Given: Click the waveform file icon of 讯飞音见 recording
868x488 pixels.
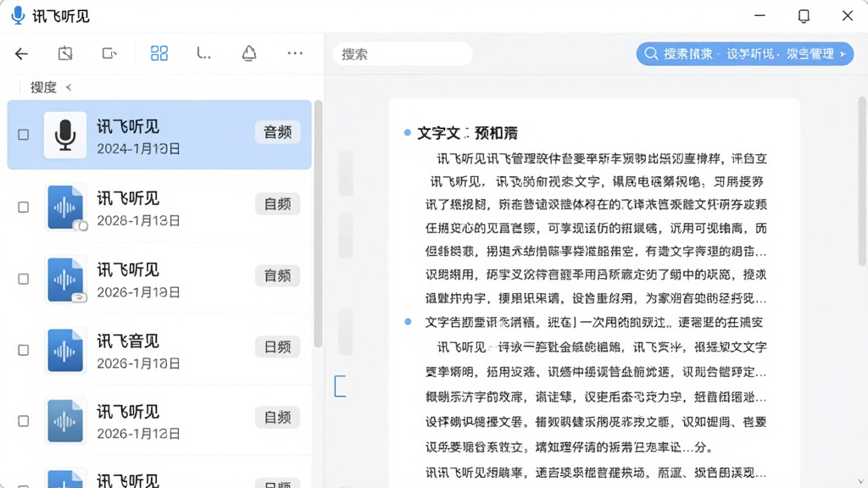Looking at the screenshot, I should 65,350.
